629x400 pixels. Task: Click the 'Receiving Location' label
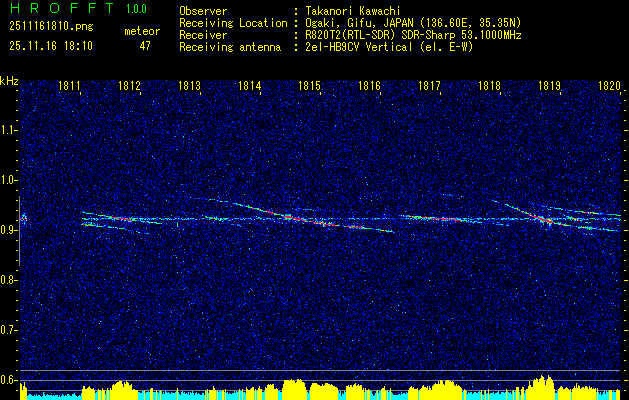pos(233,23)
